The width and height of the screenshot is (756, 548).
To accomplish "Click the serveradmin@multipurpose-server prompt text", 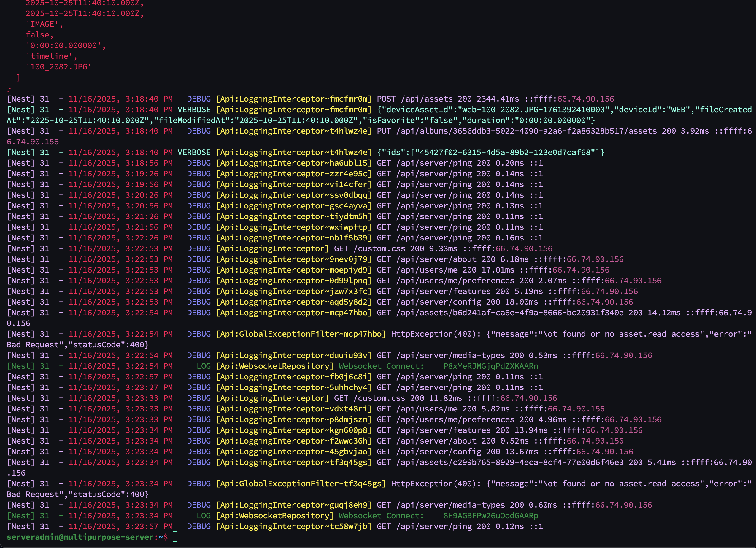I will pyautogui.click(x=80, y=537).
